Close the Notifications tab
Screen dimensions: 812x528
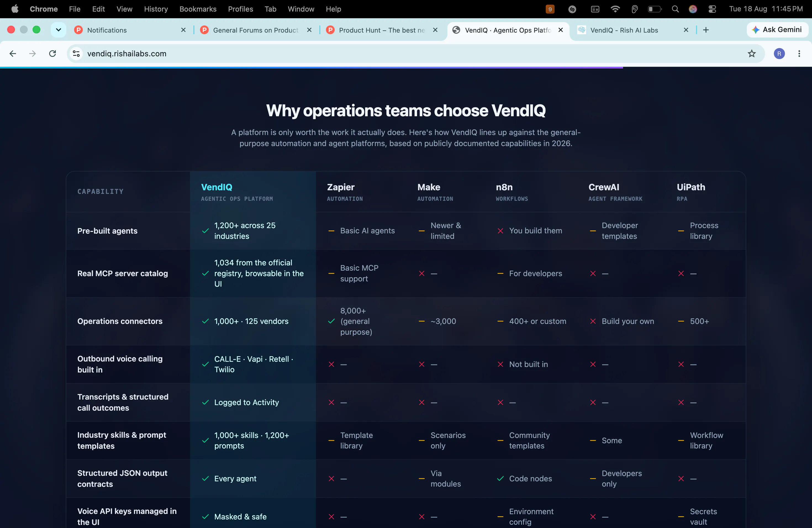[183, 30]
